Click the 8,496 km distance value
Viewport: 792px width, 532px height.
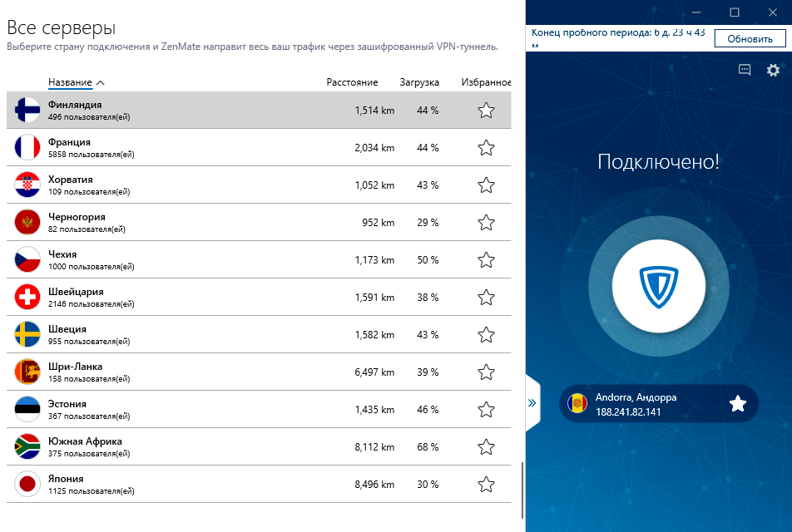[x=374, y=484]
